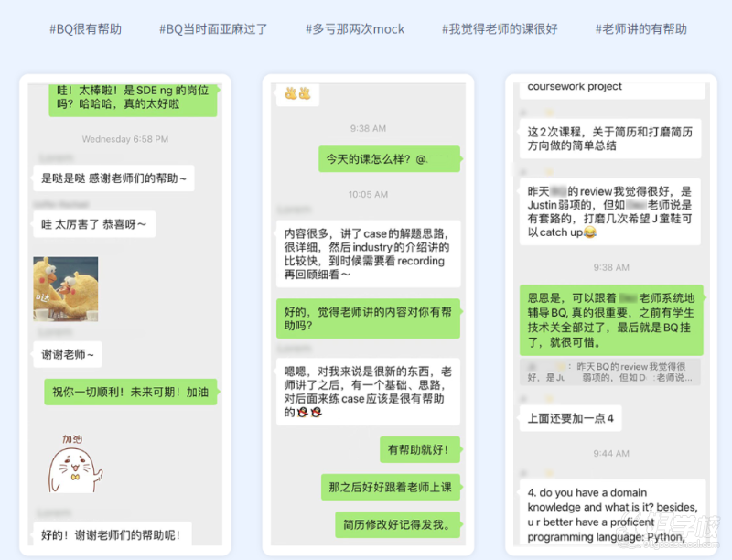This screenshot has height=560, width=732.
Task: Click the 有帮助就好！ green bubble
Action: point(419,449)
